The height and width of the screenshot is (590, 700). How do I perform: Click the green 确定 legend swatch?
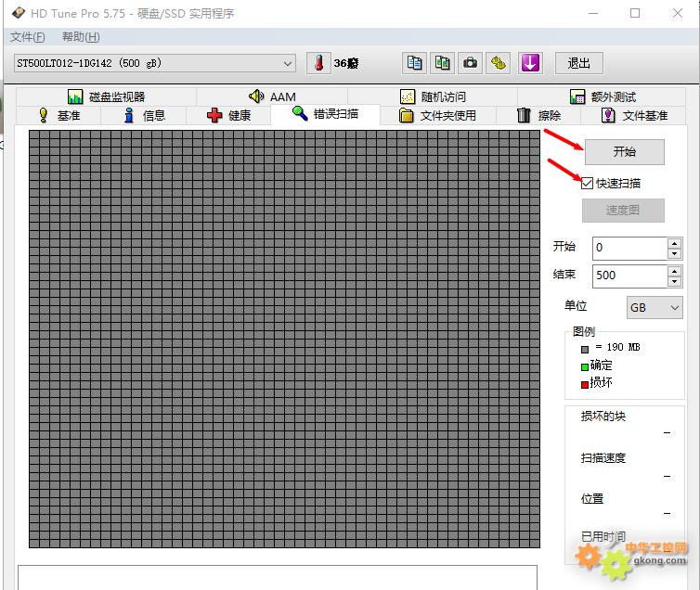click(585, 367)
